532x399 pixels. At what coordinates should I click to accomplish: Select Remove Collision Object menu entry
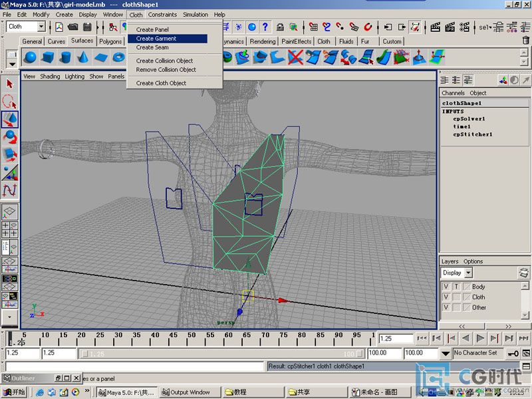[x=166, y=70]
